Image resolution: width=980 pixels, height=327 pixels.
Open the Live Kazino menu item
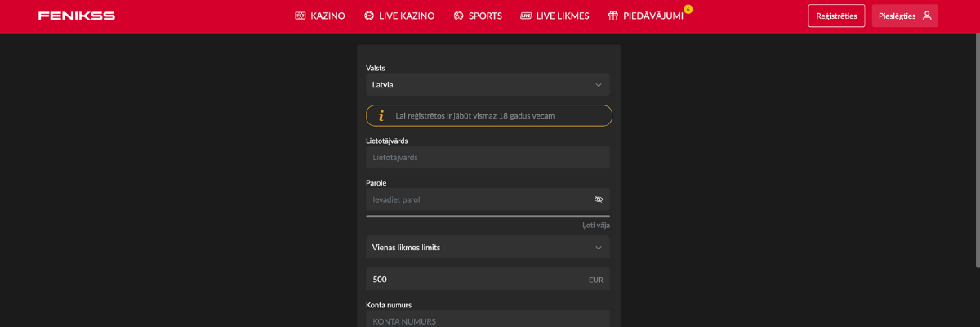point(406,16)
